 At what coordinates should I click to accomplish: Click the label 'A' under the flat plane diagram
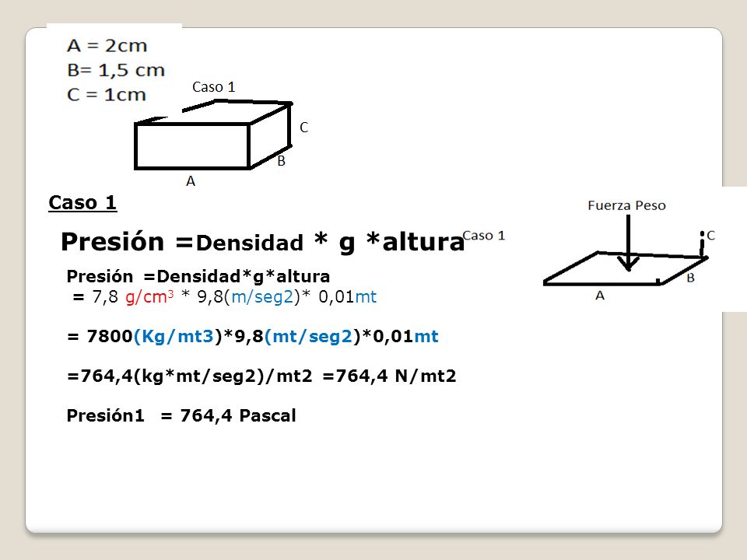pyautogui.click(x=600, y=296)
